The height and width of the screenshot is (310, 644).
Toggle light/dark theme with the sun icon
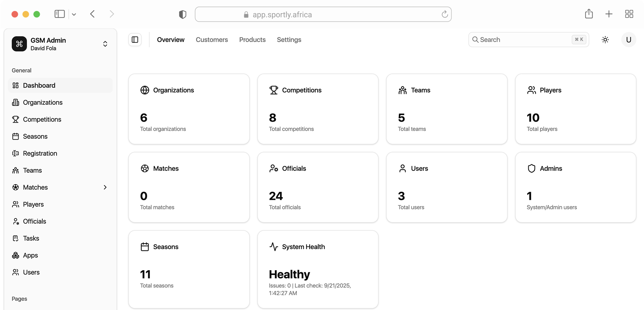click(x=605, y=40)
